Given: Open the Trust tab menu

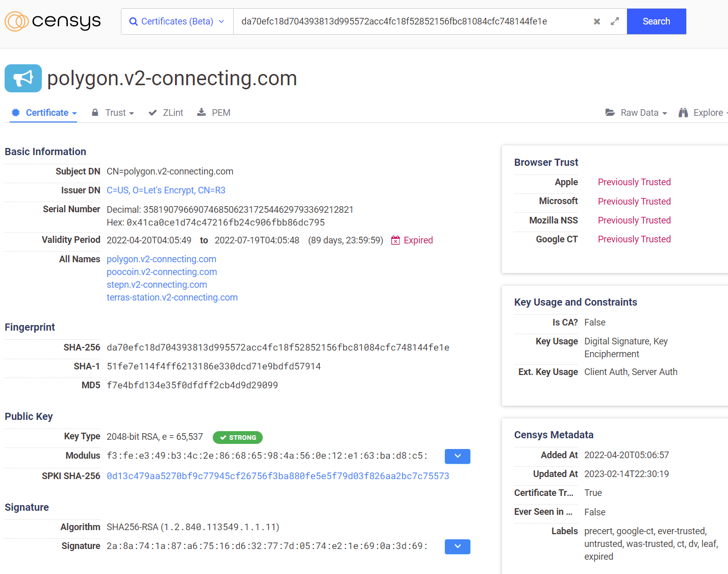Looking at the screenshot, I should point(113,113).
